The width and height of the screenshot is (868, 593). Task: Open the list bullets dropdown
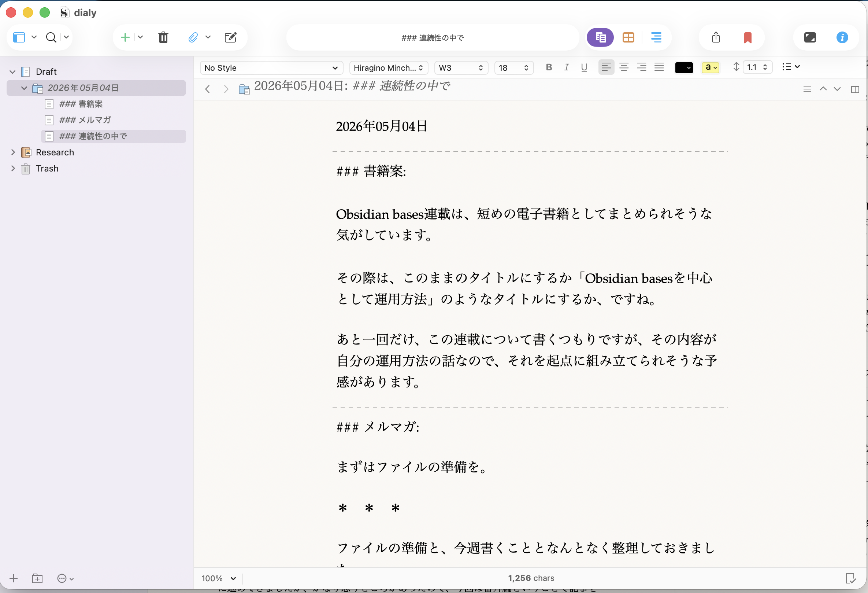[x=791, y=67]
